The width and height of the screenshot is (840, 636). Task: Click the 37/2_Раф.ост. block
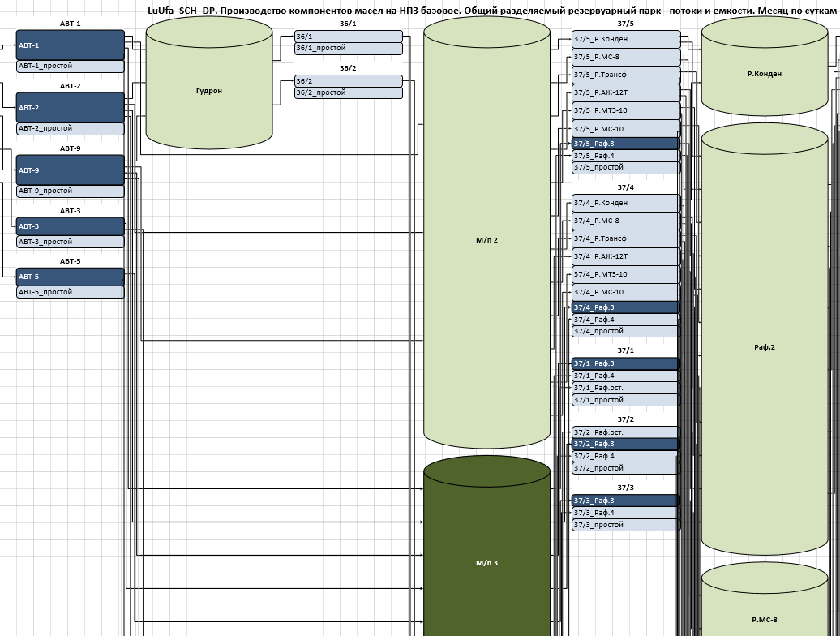(625, 432)
